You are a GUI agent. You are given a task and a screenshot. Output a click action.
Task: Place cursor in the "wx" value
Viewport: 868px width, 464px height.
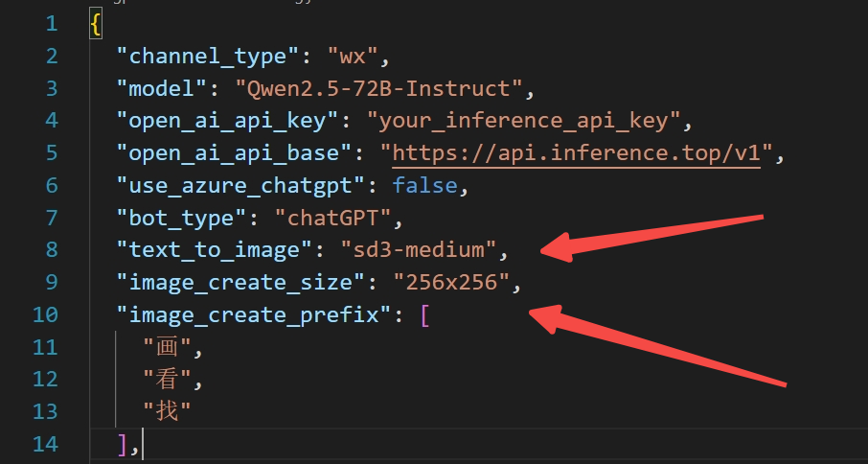(354, 57)
